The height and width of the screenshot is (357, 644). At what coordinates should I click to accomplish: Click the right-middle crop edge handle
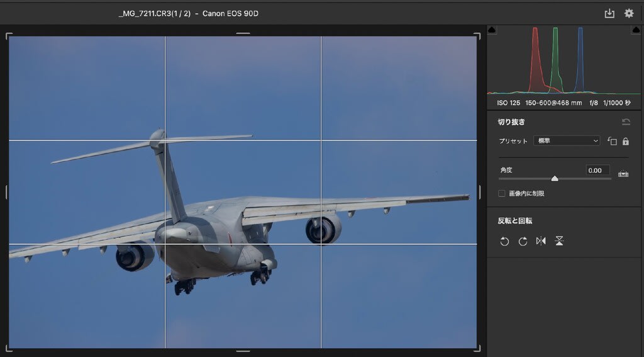click(x=479, y=192)
